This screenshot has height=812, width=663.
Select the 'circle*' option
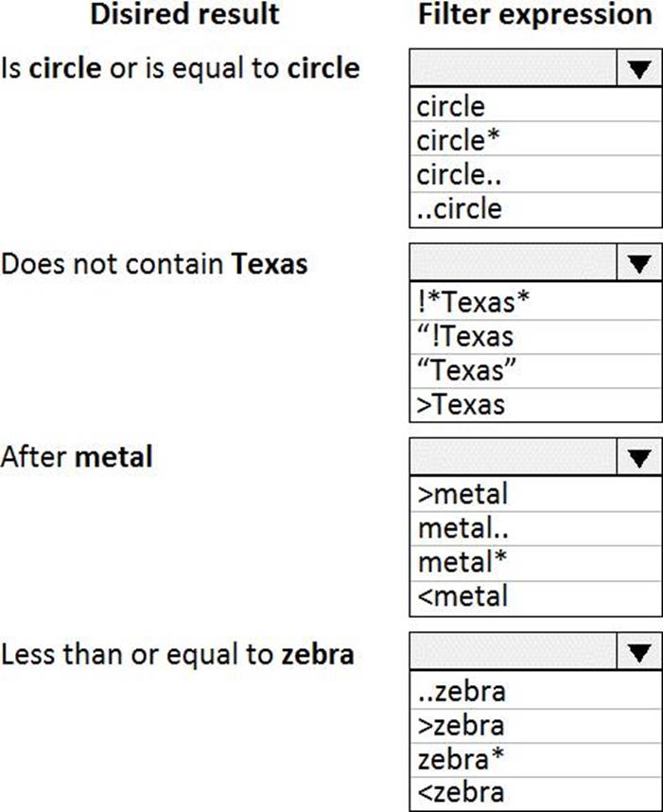click(535, 140)
